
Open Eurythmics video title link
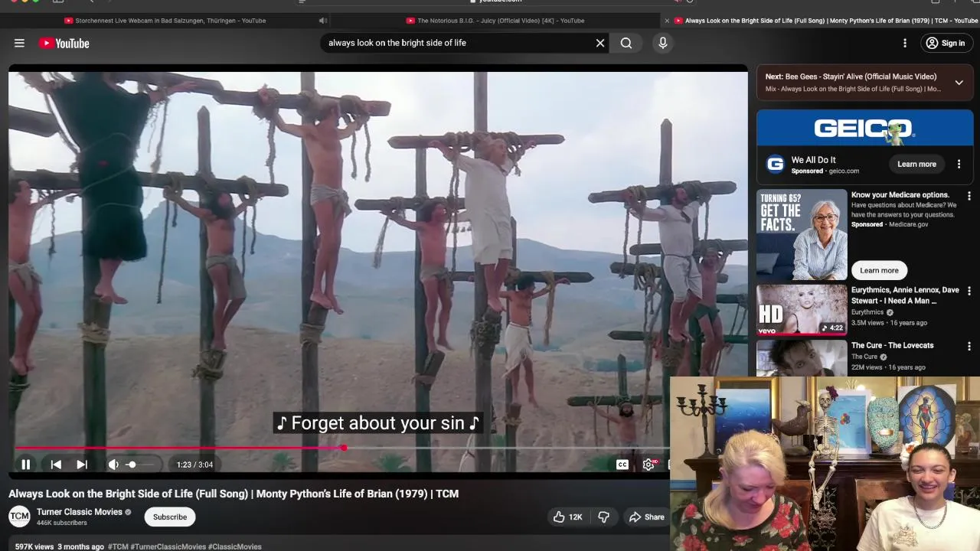tap(905, 295)
